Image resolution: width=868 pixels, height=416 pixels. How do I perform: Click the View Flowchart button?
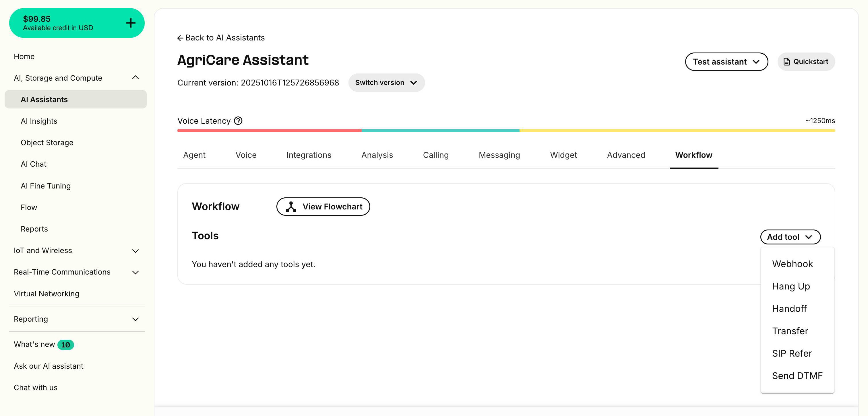[323, 207]
